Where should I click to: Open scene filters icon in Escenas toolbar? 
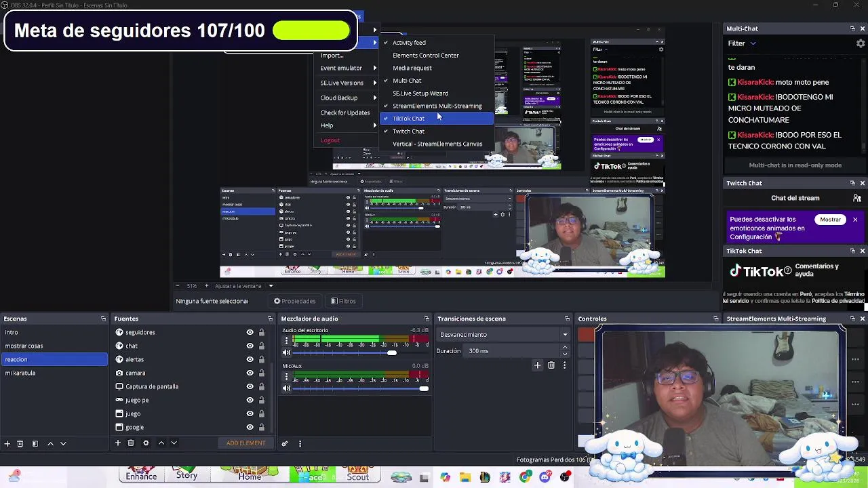(x=35, y=443)
